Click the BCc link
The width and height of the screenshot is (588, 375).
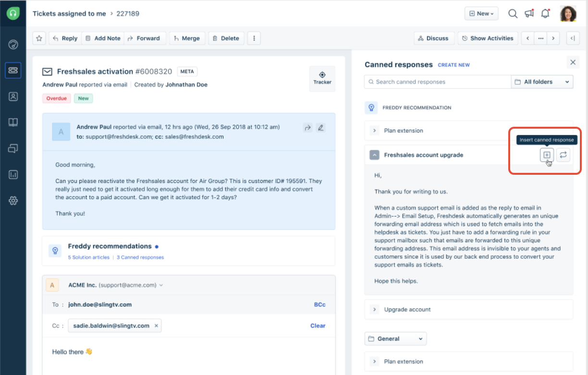tap(319, 304)
